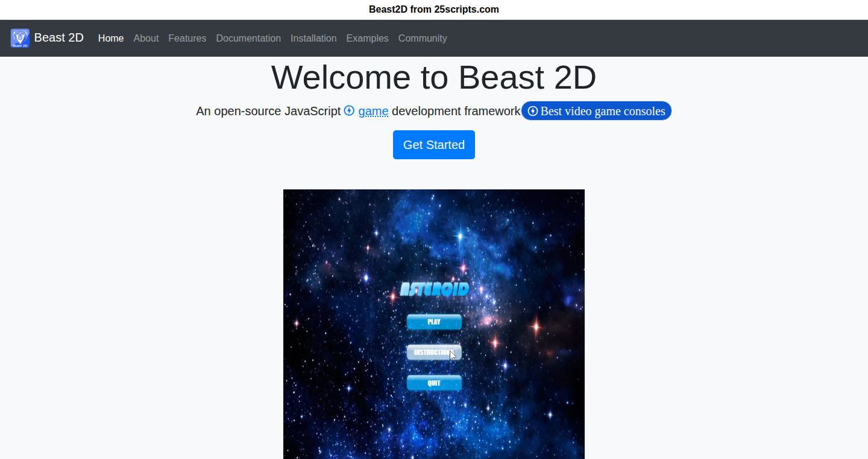
Task: Open Documentation in the navbar
Action: pos(248,38)
